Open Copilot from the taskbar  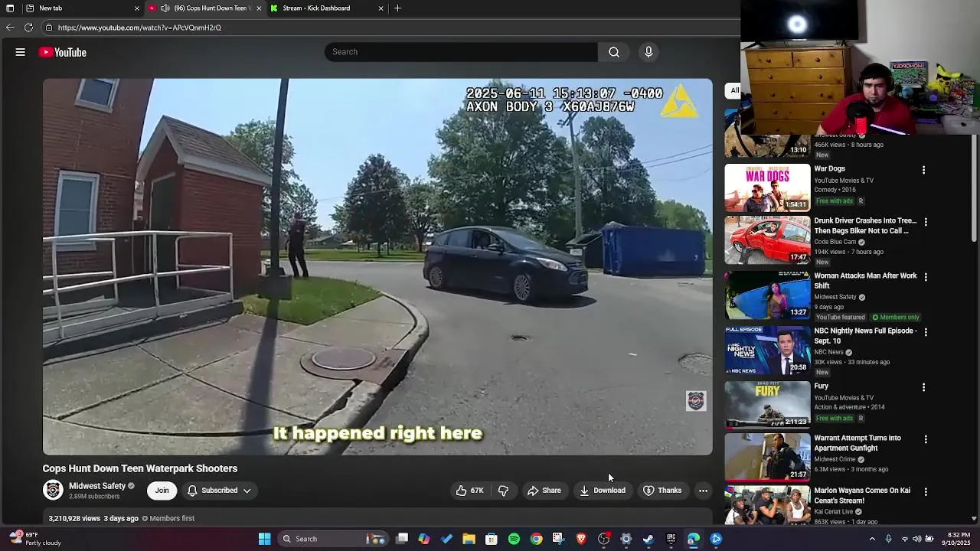[x=424, y=539]
